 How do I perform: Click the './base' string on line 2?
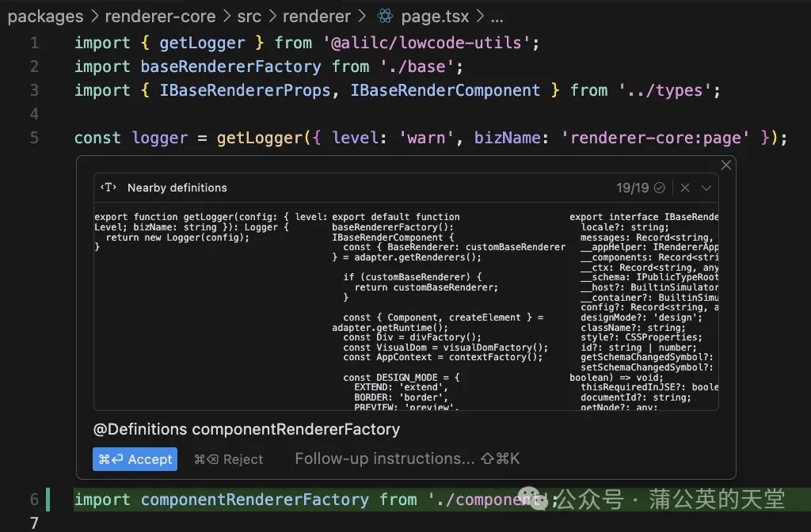pyautogui.click(x=417, y=66)
